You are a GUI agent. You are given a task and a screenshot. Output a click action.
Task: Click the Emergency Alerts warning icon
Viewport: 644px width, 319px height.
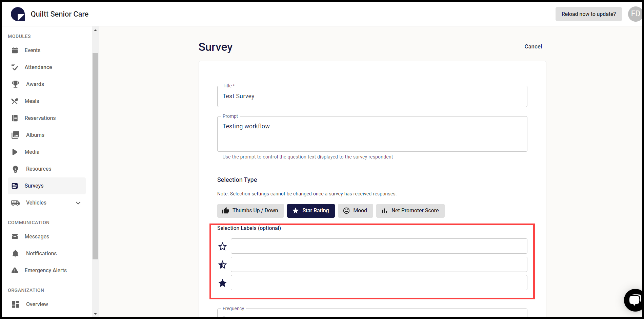pos(15,271)
